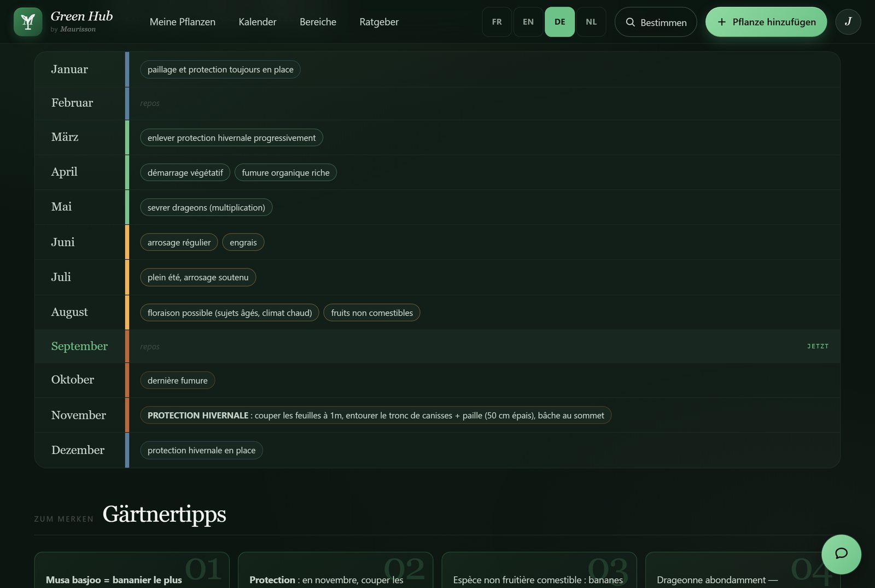The image size is (875, 588).
Task: Open the chat bubble assistant icon
Action: pyautogui.click(x=841, y=554)
